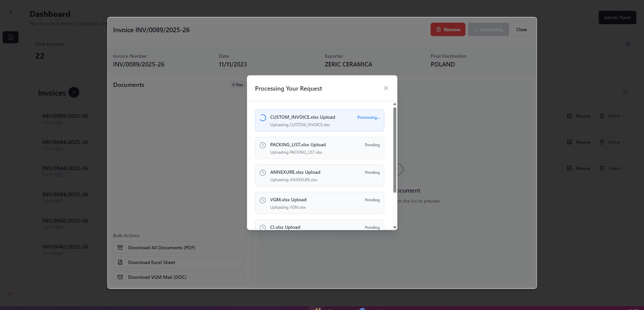Click the red Remove button
The width and height of the screenshot is (644, 310).
(x=448, y=30)
